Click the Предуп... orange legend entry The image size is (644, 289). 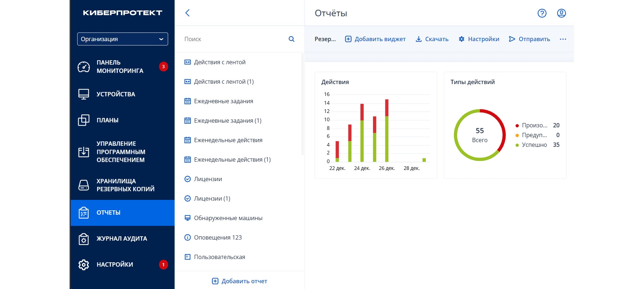click(537, 135)
